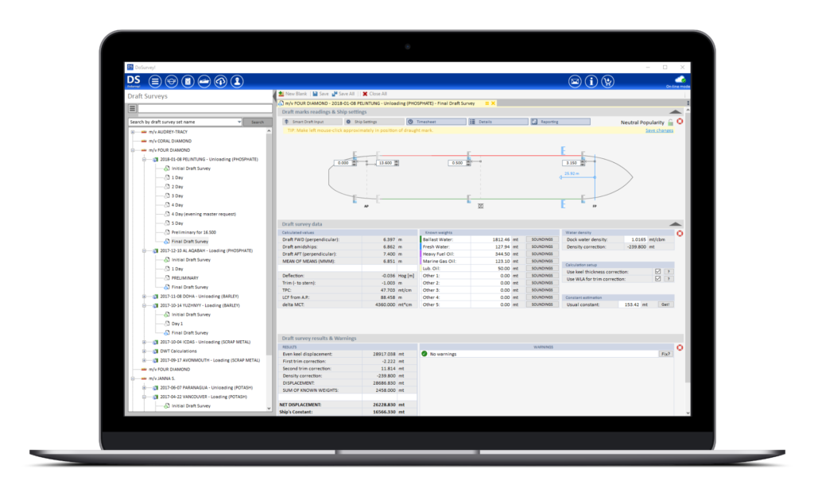
Task: Click the ship icon in top toolbar
Action: 204,81
